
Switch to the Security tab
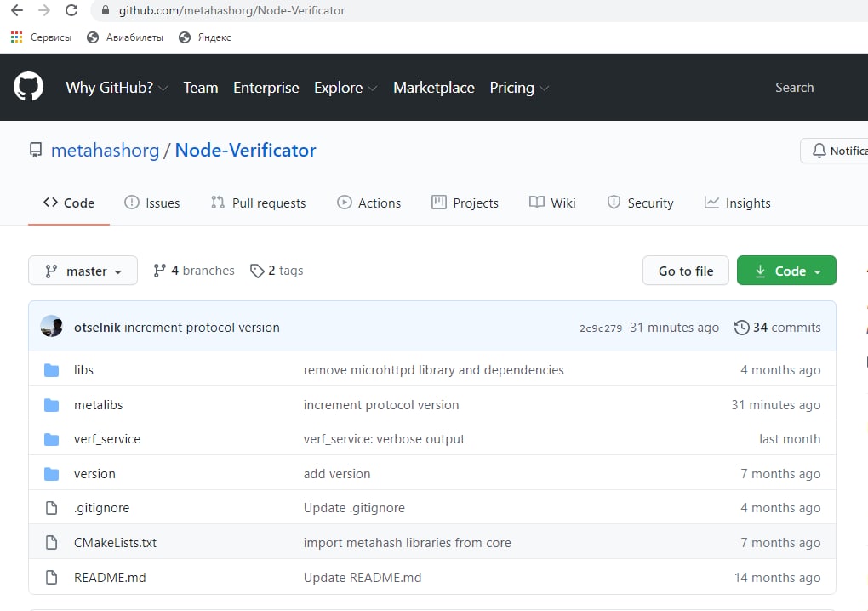(641, 203)
